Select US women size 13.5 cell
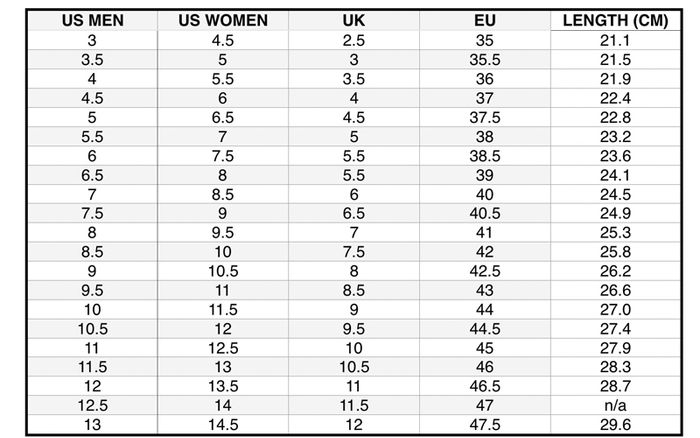Viewport: 700px width, 438px height. [x=223, y=386]
